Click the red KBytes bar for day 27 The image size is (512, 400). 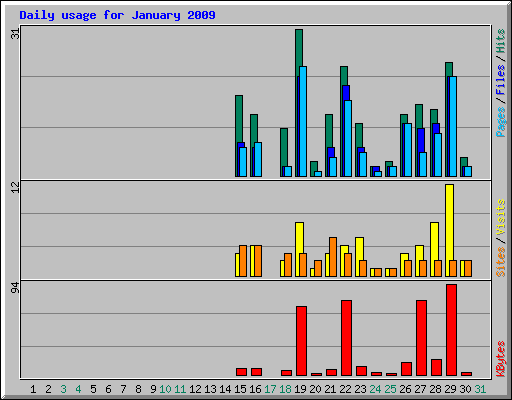point(422,338)
